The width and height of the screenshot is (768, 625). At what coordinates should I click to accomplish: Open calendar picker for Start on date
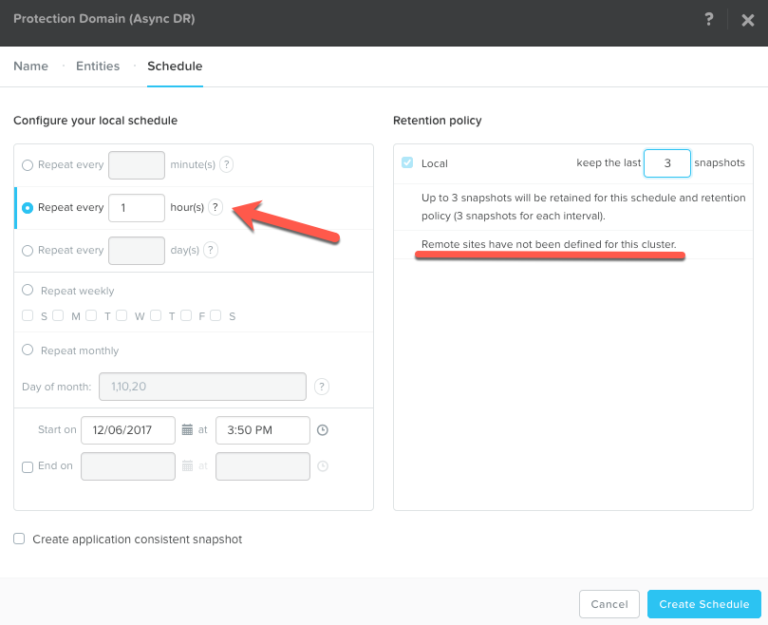187,430
